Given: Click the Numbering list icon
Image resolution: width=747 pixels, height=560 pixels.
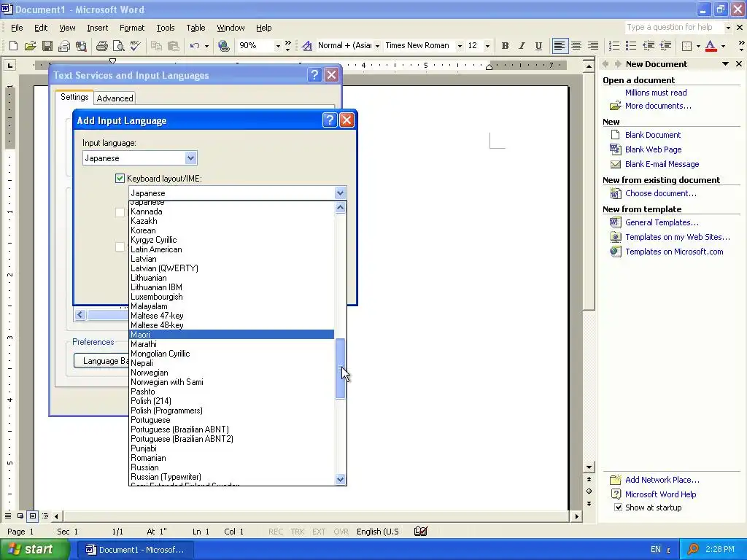Looking at the screenshot, I should [x=614, y=46].
